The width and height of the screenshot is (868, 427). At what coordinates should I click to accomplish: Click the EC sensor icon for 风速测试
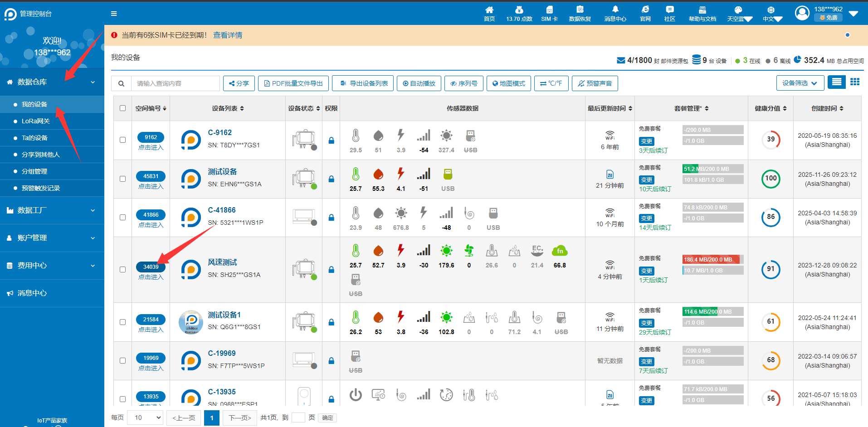click(537, 251)
